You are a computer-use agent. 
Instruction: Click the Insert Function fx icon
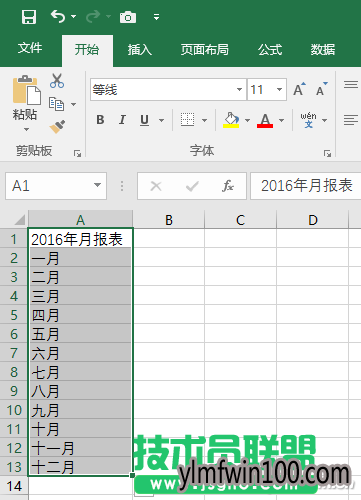228,186
